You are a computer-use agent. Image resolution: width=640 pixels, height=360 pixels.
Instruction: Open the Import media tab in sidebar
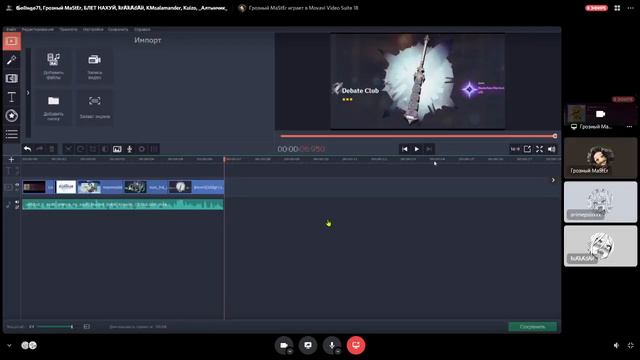click(x=12, y=41)
